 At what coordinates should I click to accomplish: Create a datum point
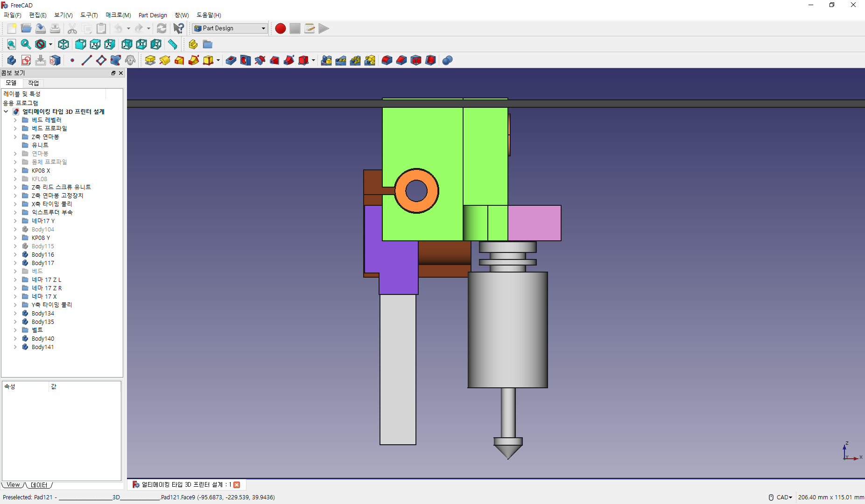(72, 60)
